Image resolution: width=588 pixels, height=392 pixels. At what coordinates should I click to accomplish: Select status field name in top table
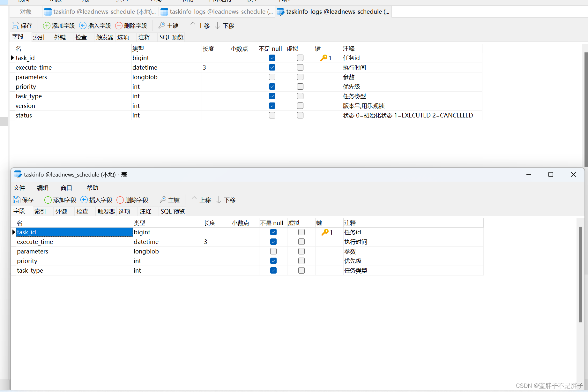click(x=73, y=115)
